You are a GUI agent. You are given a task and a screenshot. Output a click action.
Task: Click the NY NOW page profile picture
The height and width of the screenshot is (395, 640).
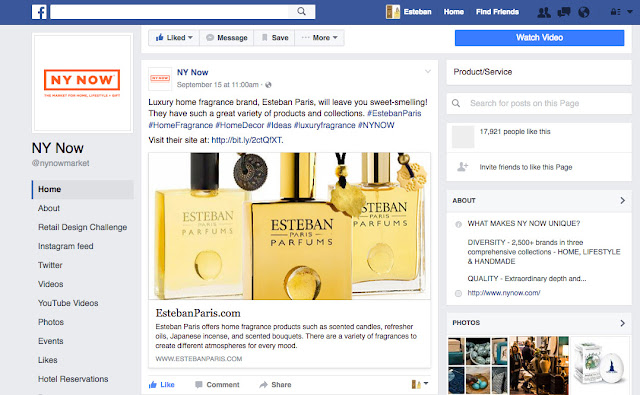point(82,83)
